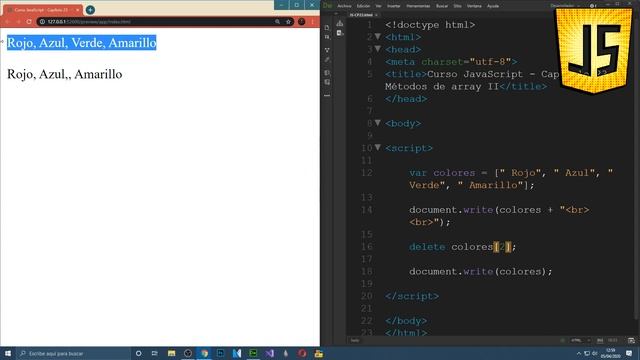Click the closing </script> tag on line 20
The height and width of the screenshot is (360, 640).
click(x=412, y=296)
